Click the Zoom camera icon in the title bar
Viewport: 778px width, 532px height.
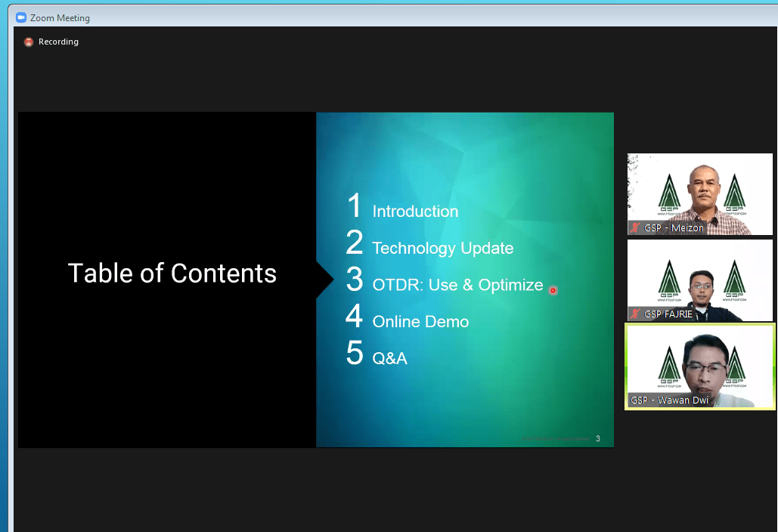(x=21, y=18)
